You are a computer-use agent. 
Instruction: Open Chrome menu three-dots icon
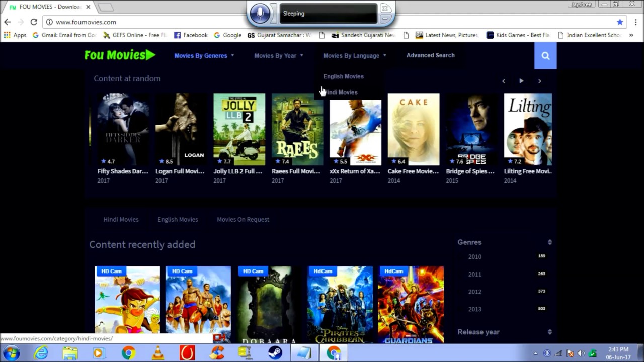pos(636,22)
